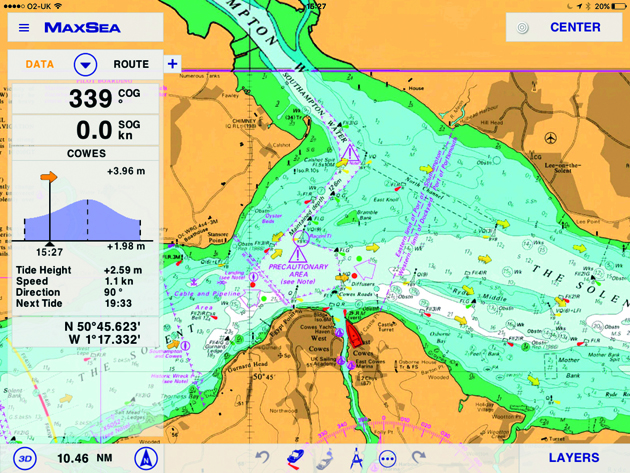The height and width of the screenshot is (473, 630).
Task: Switch to the DATA tab
Action: pos(39,64)
